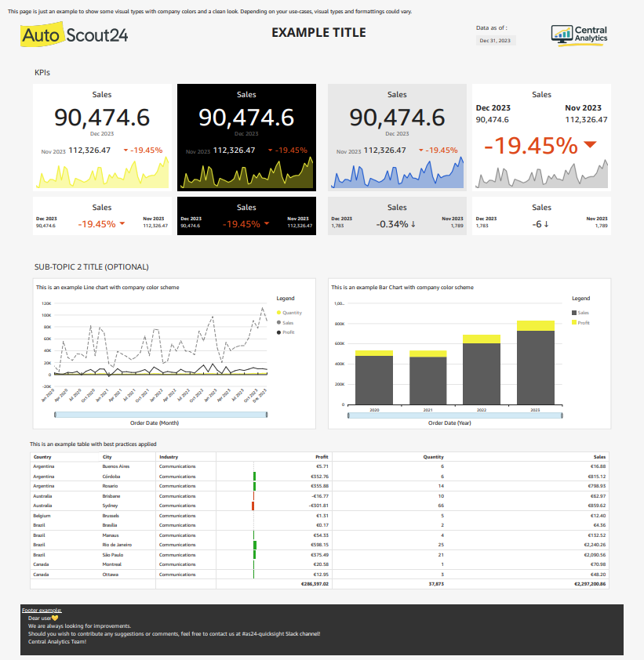Click the yellow Quantity legend dot
The image size is (644, 660).
[x=278, y=312]
